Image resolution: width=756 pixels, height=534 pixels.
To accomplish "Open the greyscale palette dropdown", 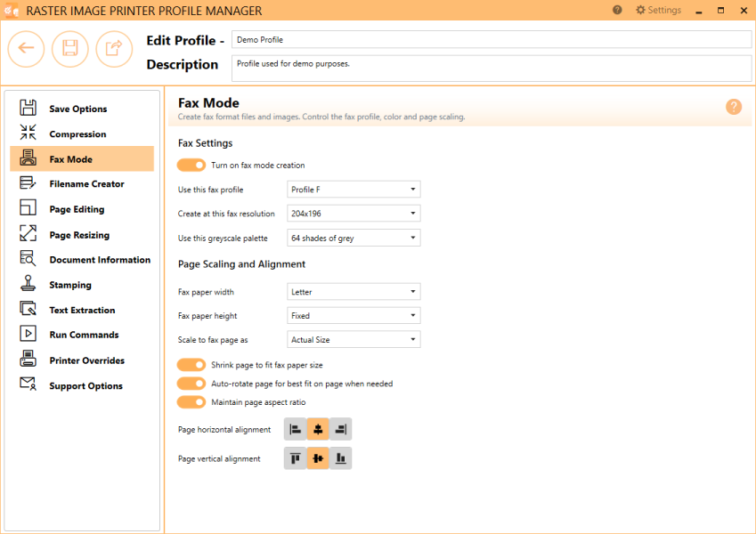I will [x=354, y=238].
